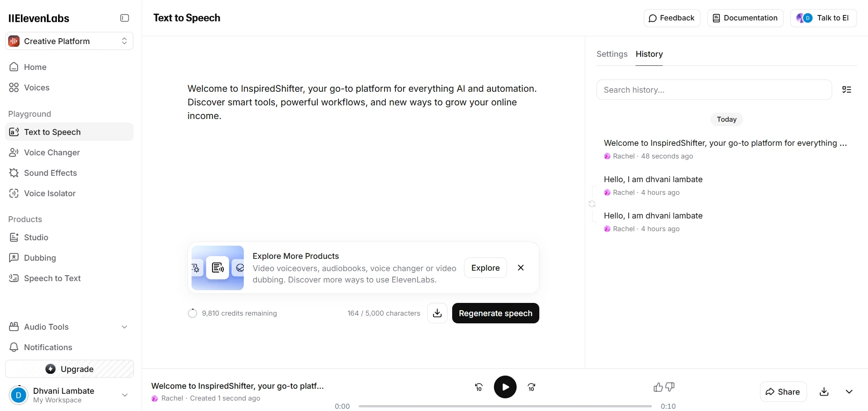Expand the Dhvani Lambate account menu
The width and height of the screenshot is (868, 411).
pyautogui.click(x=69, y=395)
